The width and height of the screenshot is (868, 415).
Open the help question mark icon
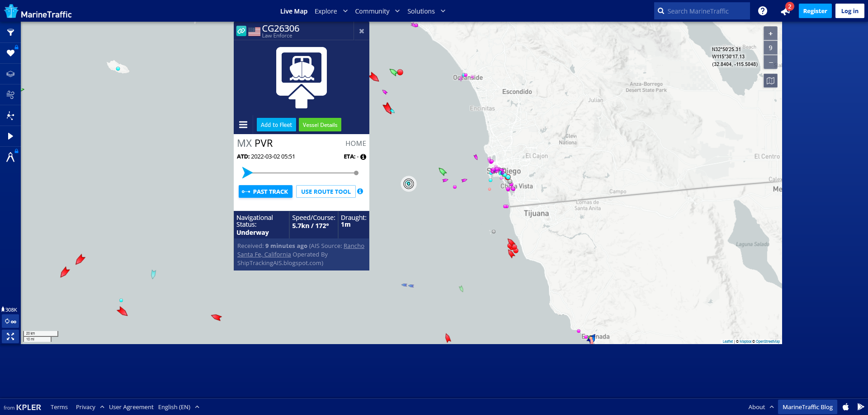763,11
